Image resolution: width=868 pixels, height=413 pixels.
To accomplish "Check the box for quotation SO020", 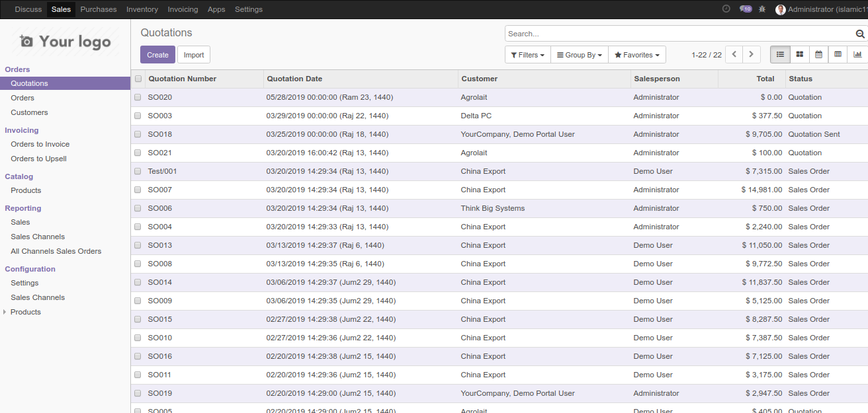I will coord(138,97).
